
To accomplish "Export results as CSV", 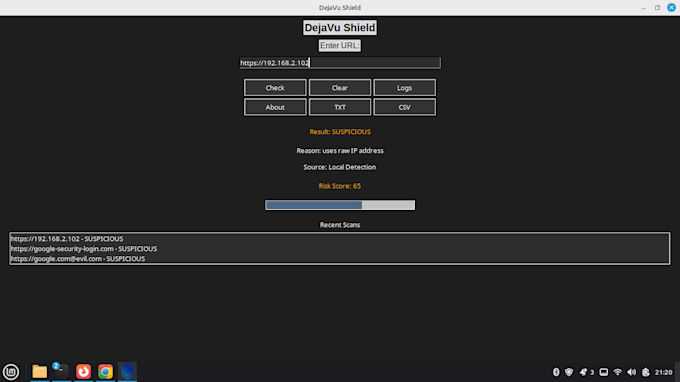I will point(404,107).
